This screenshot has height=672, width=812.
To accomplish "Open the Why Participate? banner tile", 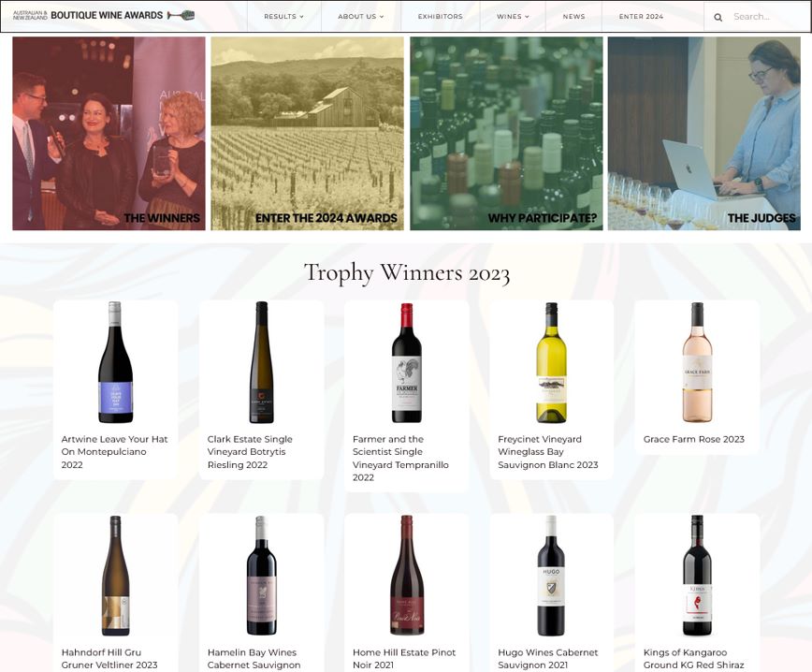I will pyautogui.click(x=506, y=134).
